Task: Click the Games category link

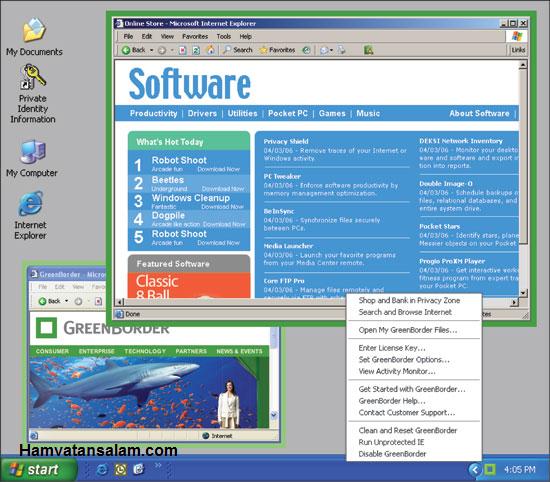Action: [x=332, y=113]
